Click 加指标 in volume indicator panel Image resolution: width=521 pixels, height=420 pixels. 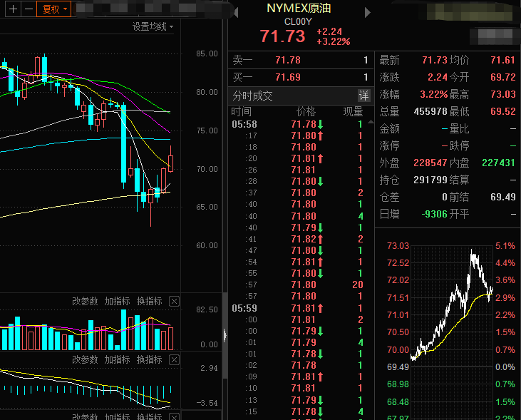coord(118,302)
